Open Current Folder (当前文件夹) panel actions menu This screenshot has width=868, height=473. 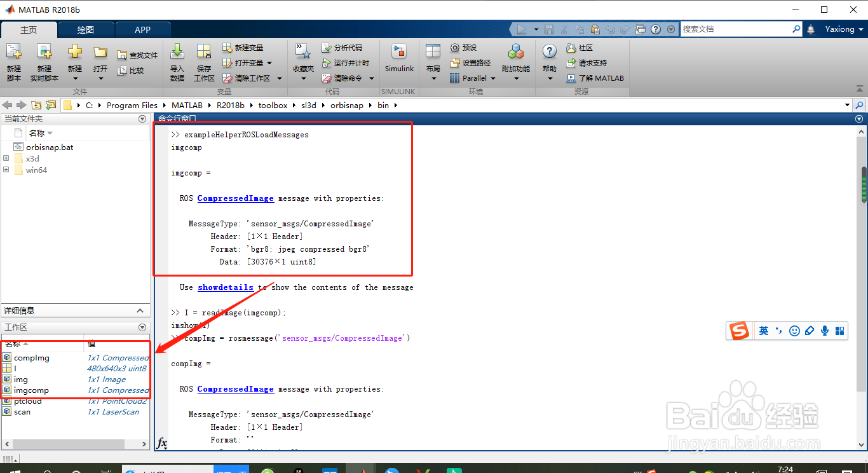pos(142,119)
